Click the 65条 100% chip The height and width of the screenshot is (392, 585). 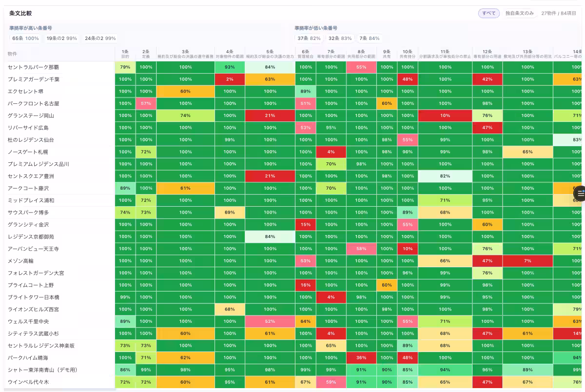pos(25,39)
